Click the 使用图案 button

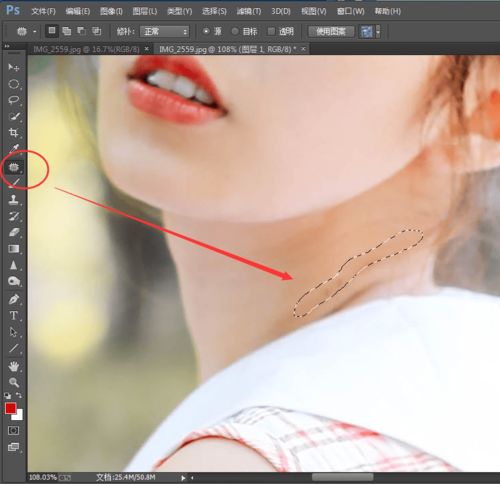[x=331, y=32]
